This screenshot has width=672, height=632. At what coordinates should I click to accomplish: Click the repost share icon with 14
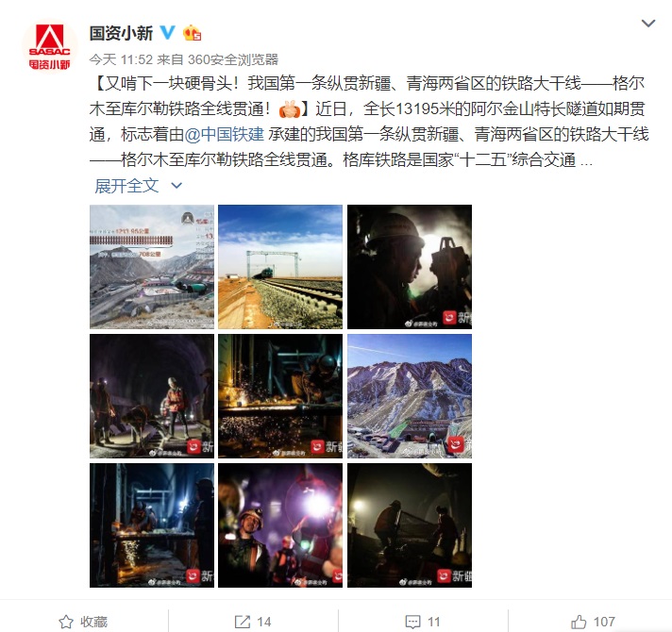click(243, 622)
